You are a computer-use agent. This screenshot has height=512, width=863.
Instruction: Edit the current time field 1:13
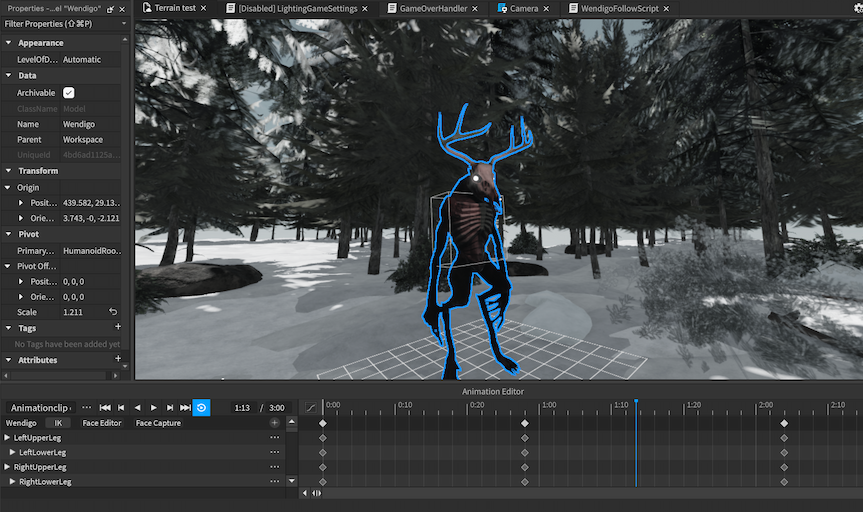(242, 408)
